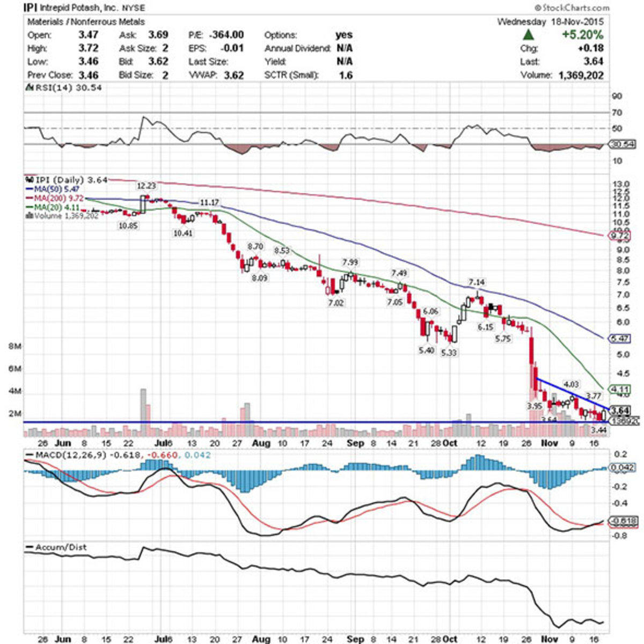Viewport: 644px width, 644px height.
Task: Click the 4.11 axis tag for MA(20)
Action: [621, 390]
